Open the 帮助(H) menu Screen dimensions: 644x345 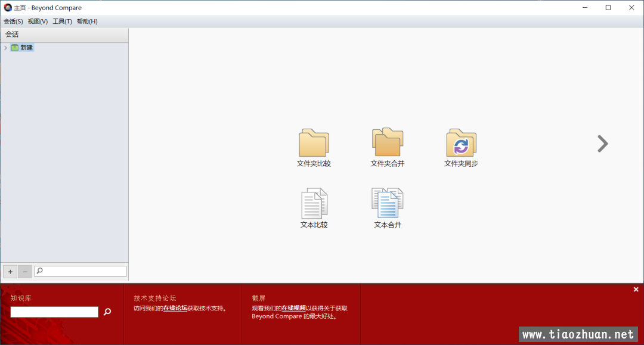(87, 21)
